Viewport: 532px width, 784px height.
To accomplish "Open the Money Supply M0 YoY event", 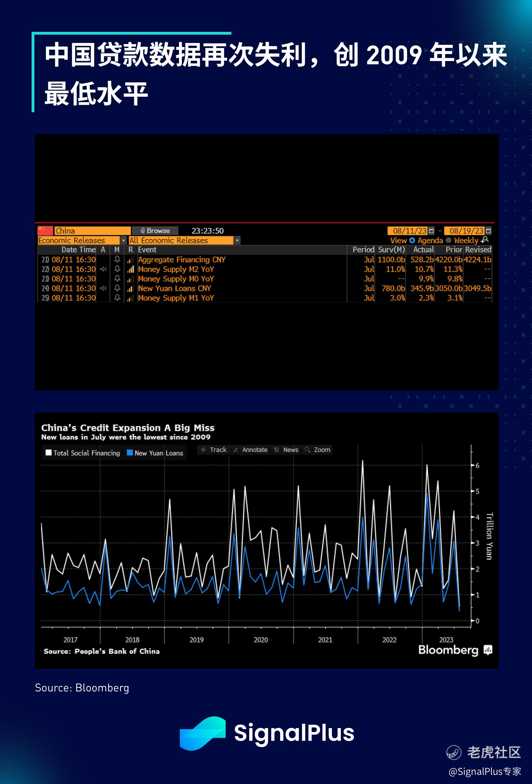I will 176,279.
